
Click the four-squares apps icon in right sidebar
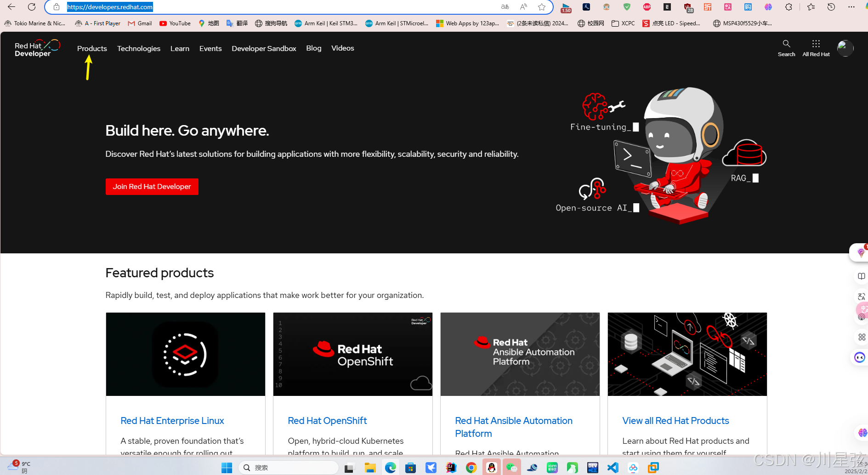click(862, 337)
